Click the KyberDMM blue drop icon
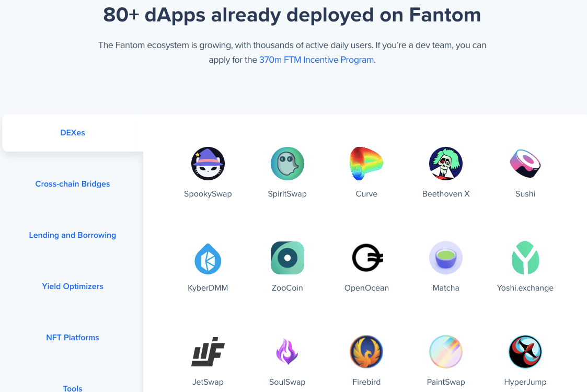Viewport: 587px width, 392px height. point(208,258)
